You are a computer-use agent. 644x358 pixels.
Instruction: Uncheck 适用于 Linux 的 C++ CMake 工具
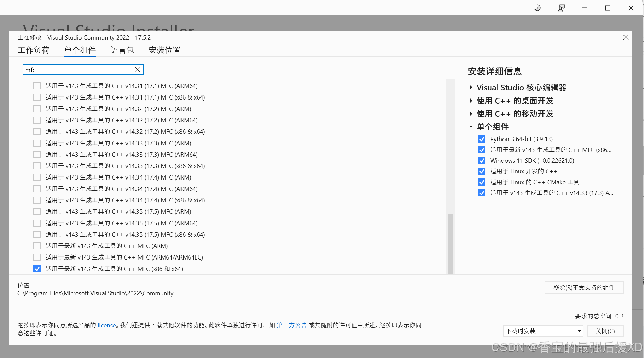coord(482,182)
